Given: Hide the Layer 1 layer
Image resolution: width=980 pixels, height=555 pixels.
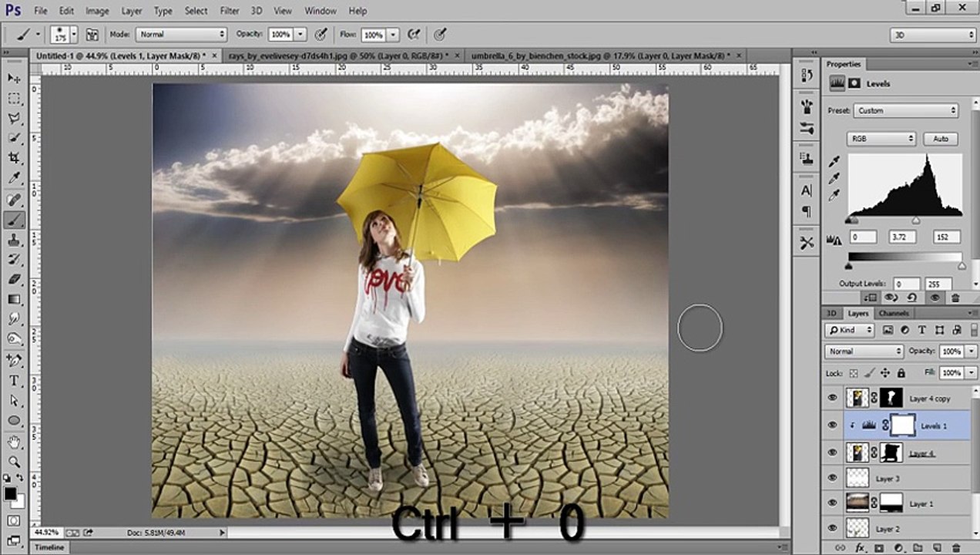Looking at the screenshot, I should [x=832, y=503].
